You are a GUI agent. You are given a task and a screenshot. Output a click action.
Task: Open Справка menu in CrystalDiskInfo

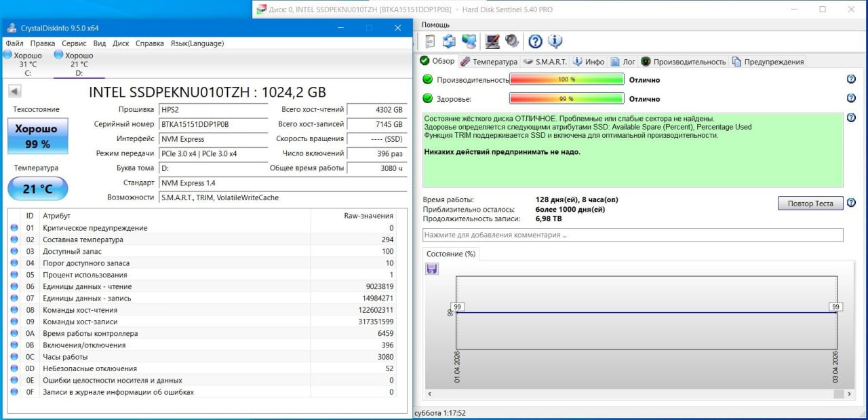(150, 43)
